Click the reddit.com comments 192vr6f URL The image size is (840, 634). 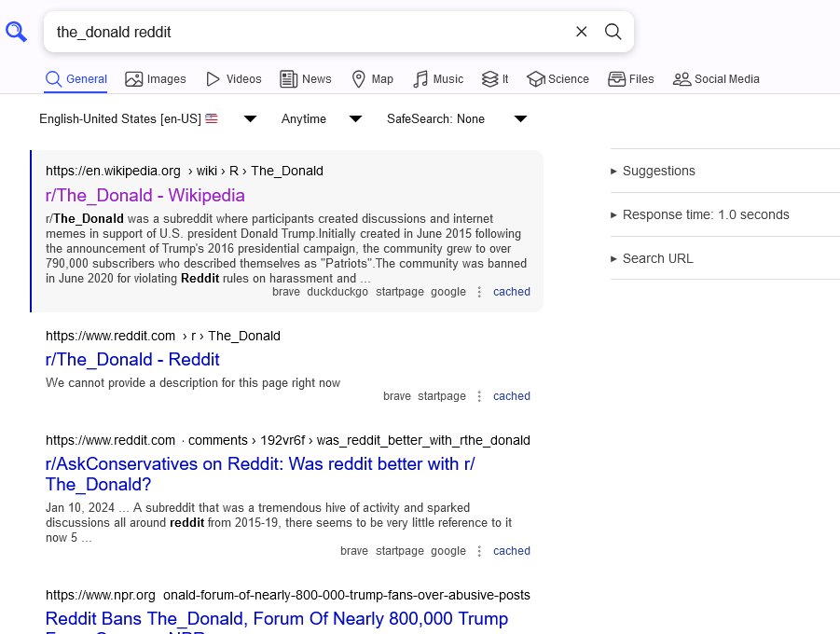pyautogui.click(x=288, y=440)
